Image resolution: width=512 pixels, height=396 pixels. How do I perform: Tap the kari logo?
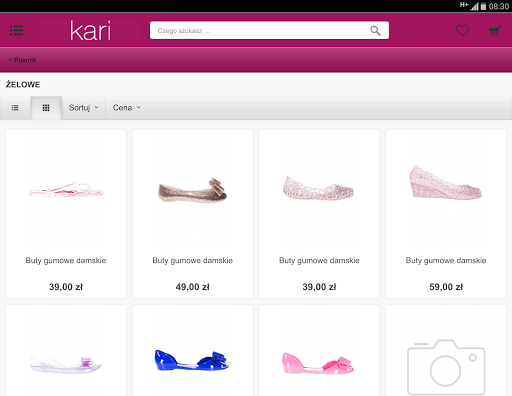click(x=90, y=30)
